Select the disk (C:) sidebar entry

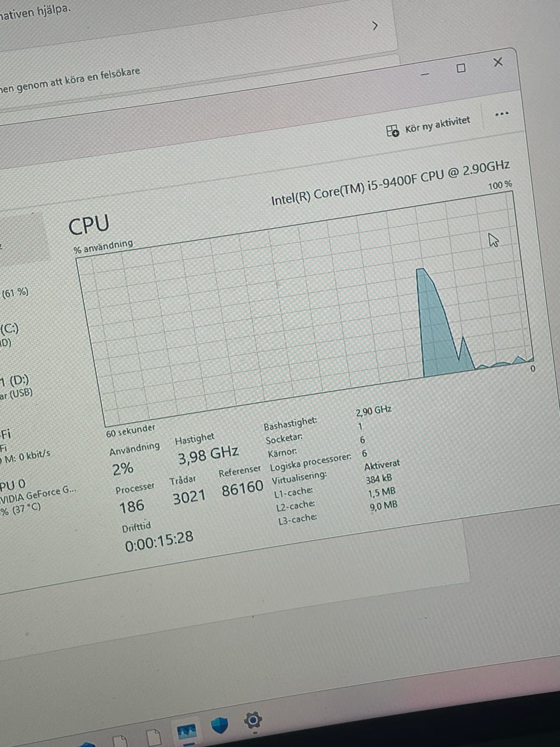tap(10, 334)
